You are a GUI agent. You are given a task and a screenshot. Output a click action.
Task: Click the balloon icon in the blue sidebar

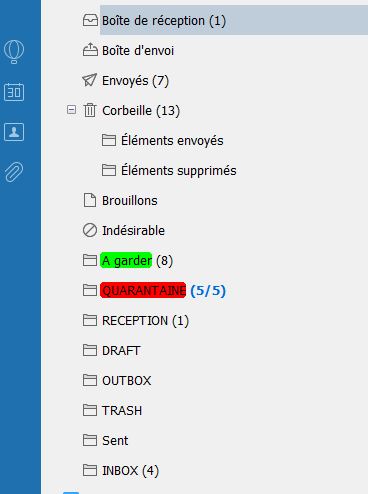click(x=14, y=52)
